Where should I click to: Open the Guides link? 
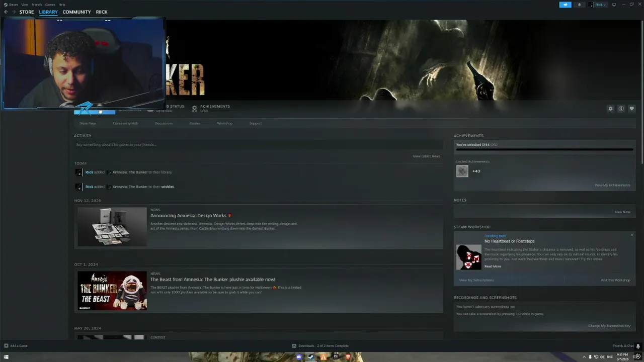click(195, 123)
